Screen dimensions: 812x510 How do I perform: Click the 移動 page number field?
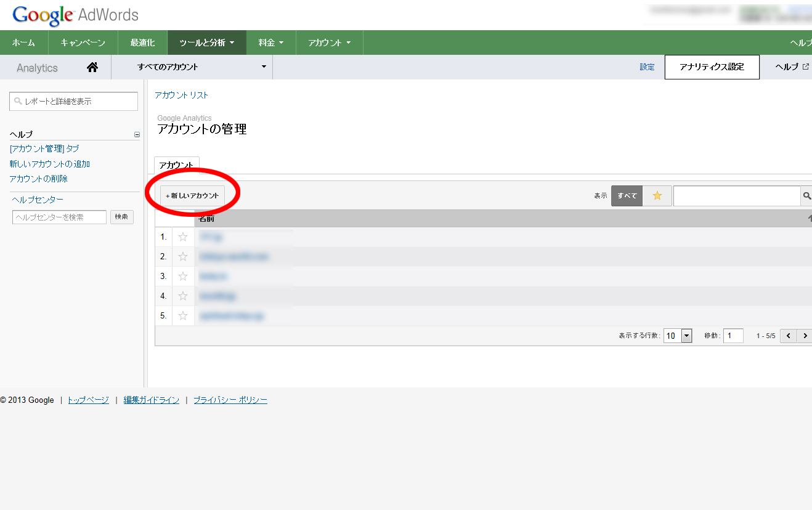click(x=733, y=336)
